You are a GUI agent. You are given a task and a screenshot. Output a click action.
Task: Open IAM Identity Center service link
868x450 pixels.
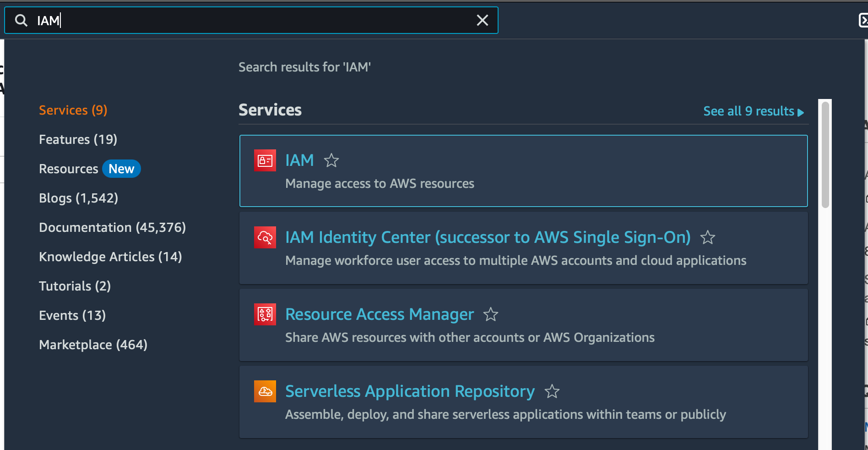click(x=488, y=237)
